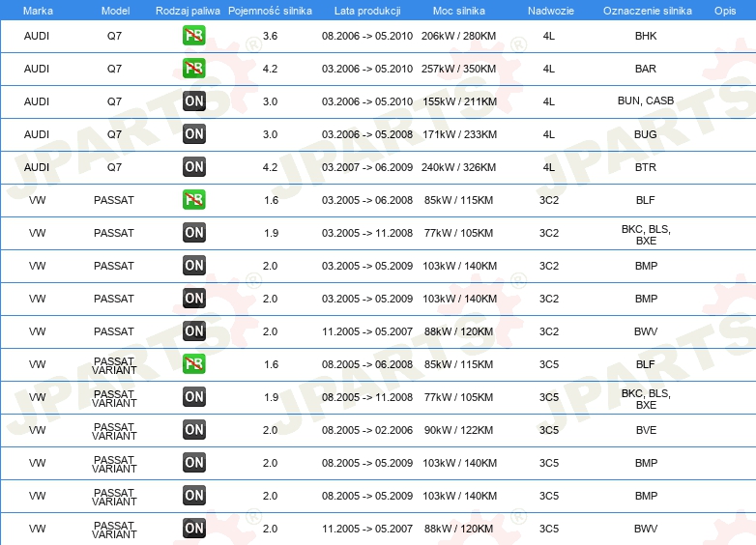Click BKC, BLS, BXE in the 3C5 row

click(x=646, y=399)
